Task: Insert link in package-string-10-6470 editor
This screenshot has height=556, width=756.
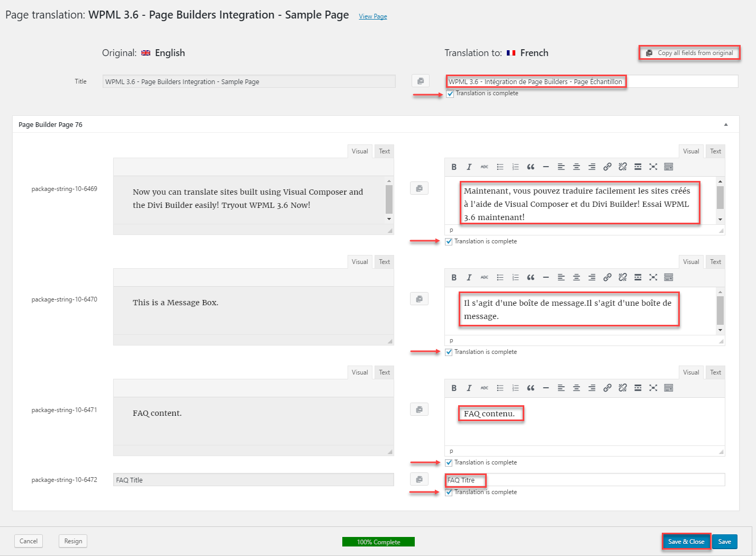Action: (607, 277)
